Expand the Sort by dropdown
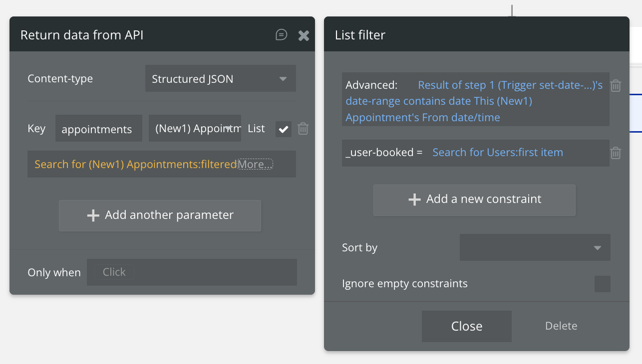The height and width of the screenshot is (364, 642). 535,247
